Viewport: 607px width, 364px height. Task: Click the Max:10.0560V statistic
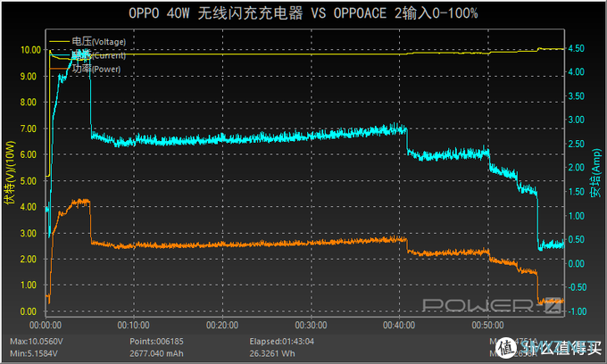click(37, 342)
